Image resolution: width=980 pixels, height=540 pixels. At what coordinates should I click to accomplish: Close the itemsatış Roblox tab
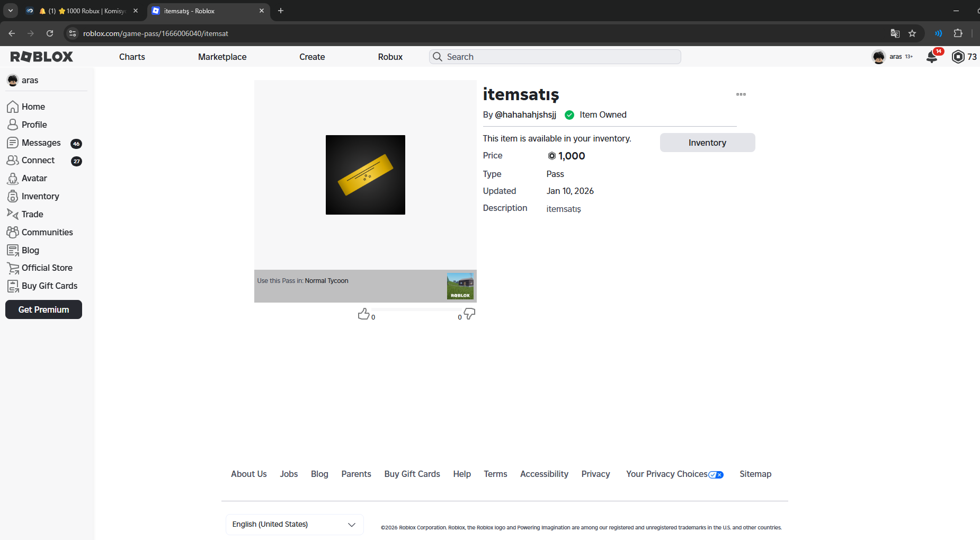tap(262, 11)
